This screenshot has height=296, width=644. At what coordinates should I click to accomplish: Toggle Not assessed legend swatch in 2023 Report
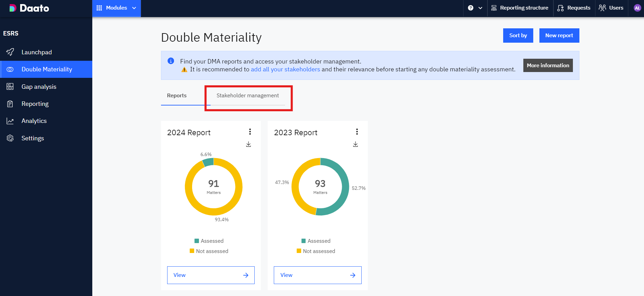click(x=299, y=251)
